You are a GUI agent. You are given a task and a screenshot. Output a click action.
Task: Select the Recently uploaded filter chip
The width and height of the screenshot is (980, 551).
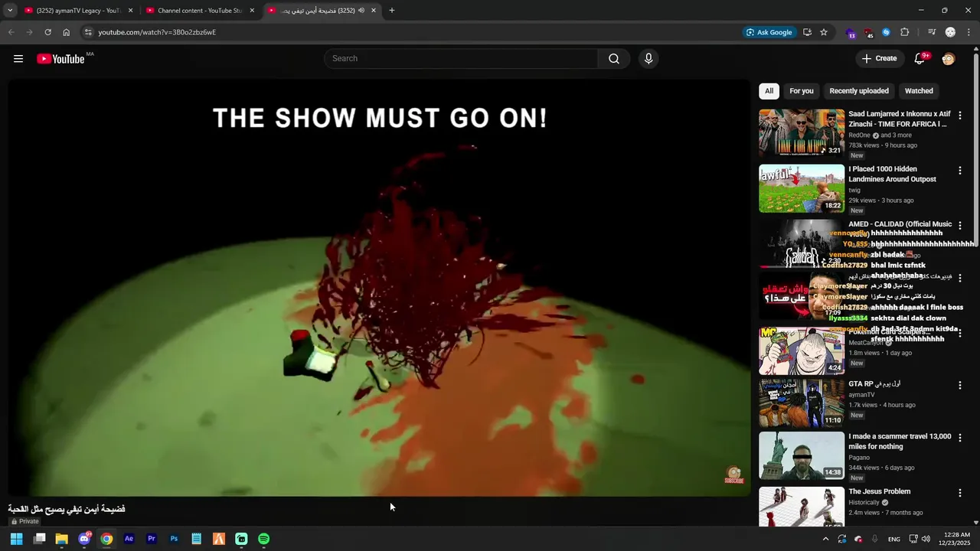tap(859, 91)
